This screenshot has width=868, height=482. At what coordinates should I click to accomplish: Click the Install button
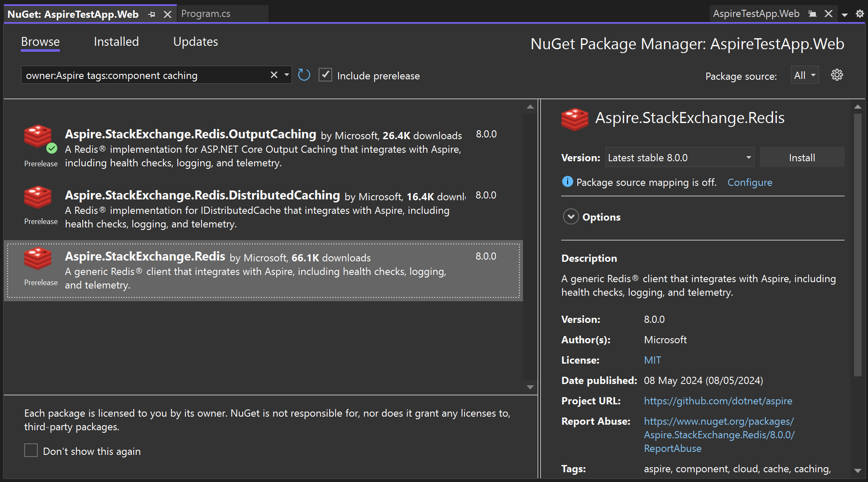[801, 157]
